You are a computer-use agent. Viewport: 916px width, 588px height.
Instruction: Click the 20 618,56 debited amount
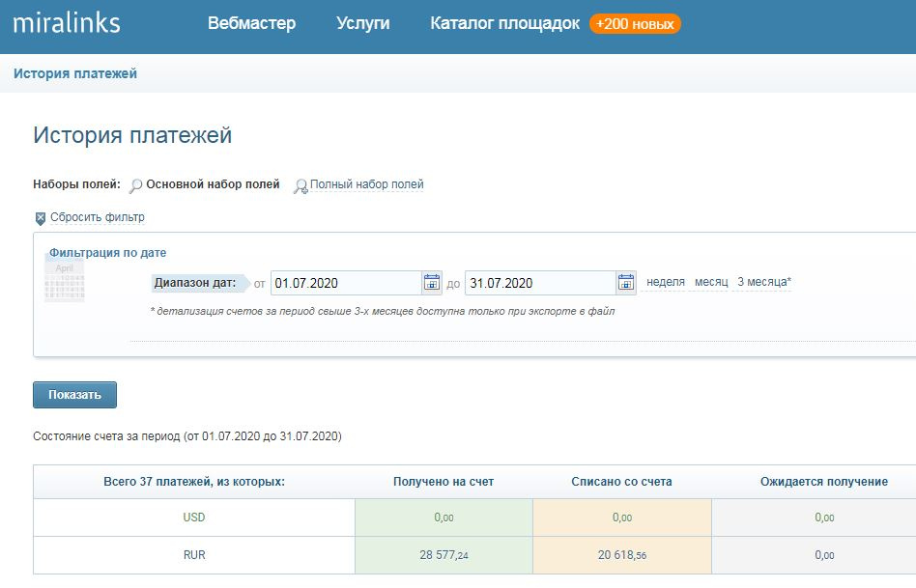click(x=622, y=555)
